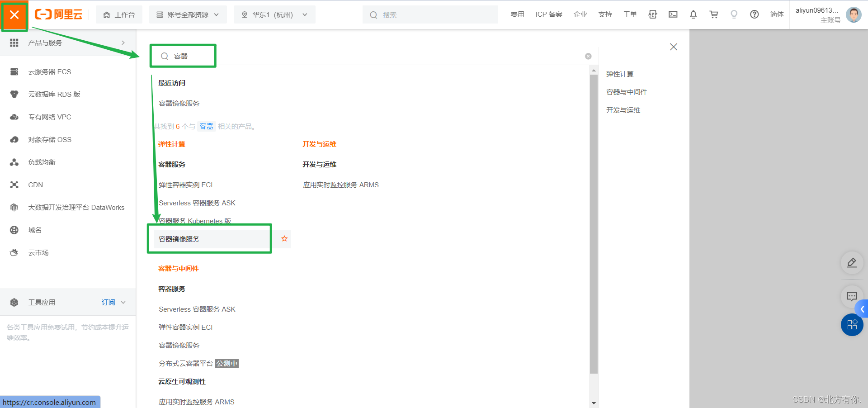The image size is (868, 408).
Task: Go to 工作台 button
Action: (x=119, y=14)
